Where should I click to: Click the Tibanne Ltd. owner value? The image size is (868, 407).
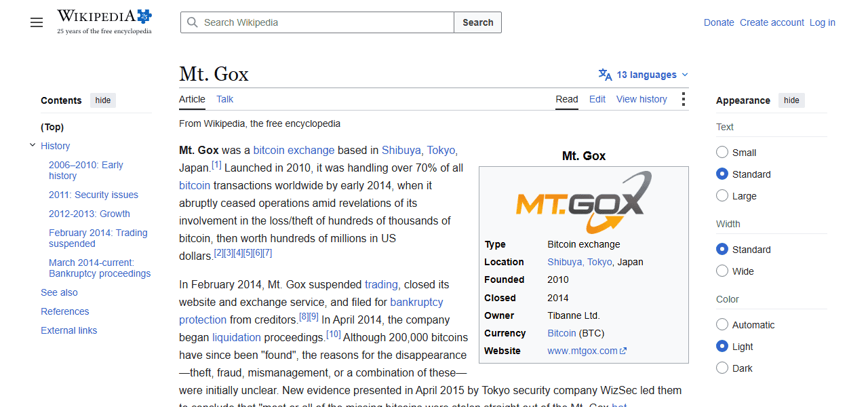574,315
